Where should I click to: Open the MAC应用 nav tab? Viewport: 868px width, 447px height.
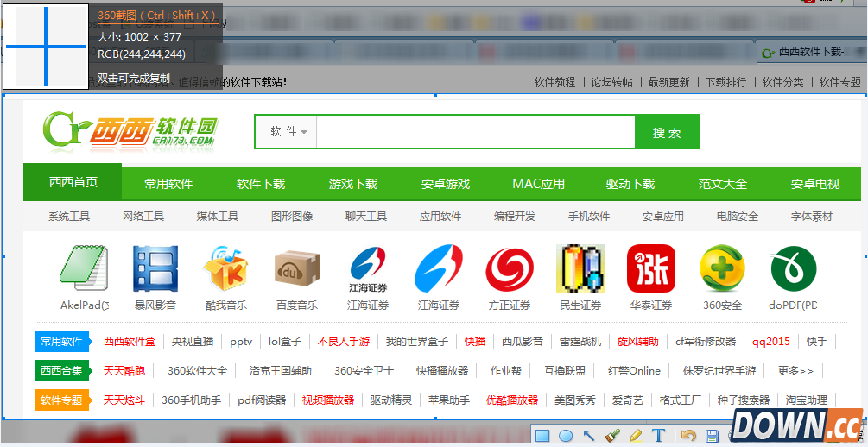pyautogui.click(x=539, y=184)
